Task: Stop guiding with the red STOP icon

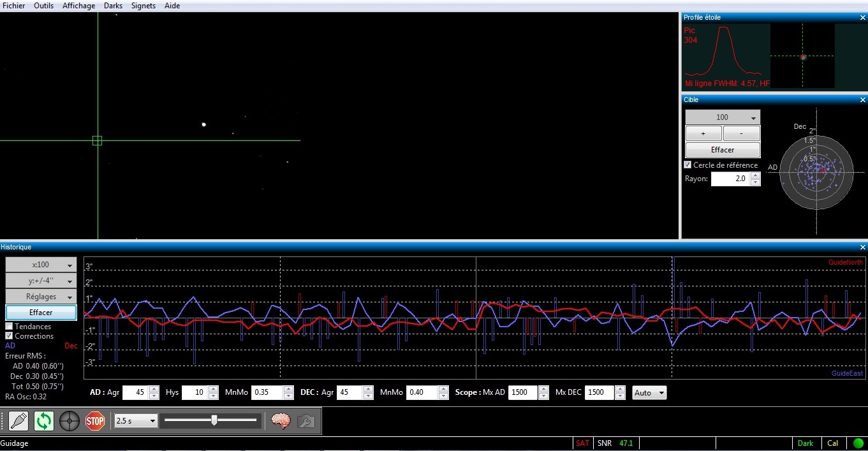Action: pyautogui.click(x=95, y=420)
